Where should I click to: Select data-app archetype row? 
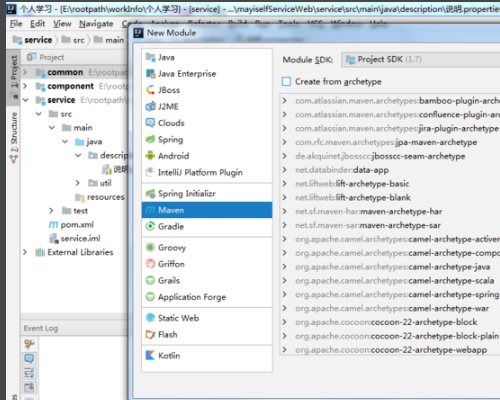click(390, 170)
